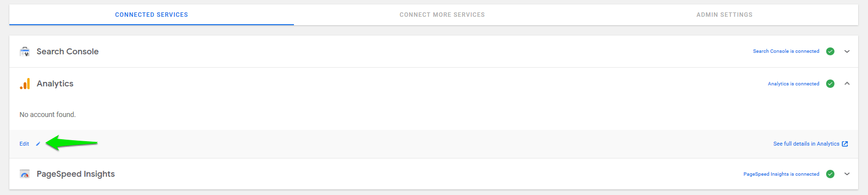The image size is (868, 195).
Task: Expand the PageSpeed Insights section chevron
Action: pos(847,174)
